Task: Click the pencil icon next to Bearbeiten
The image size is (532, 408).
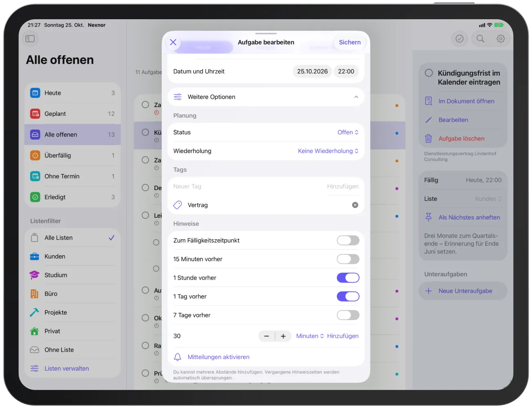Action: (428, 120)
